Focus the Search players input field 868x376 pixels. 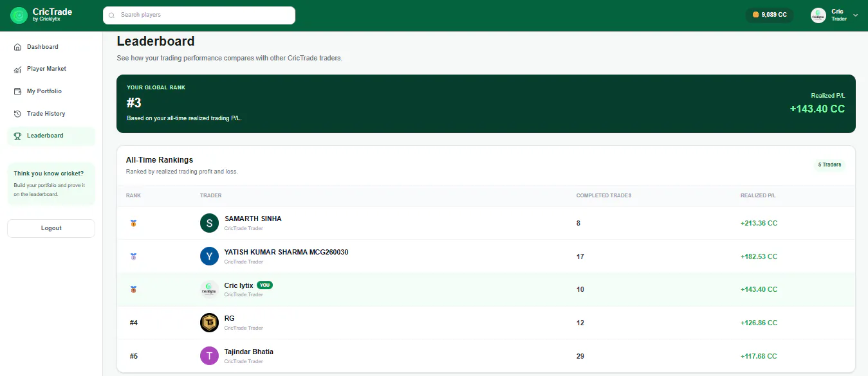pyautogui.click(x=199, y=15)
